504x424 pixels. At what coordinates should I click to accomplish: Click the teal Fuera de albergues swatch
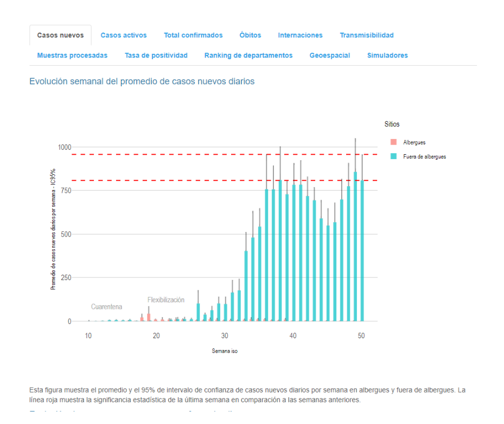coord(393,156)
